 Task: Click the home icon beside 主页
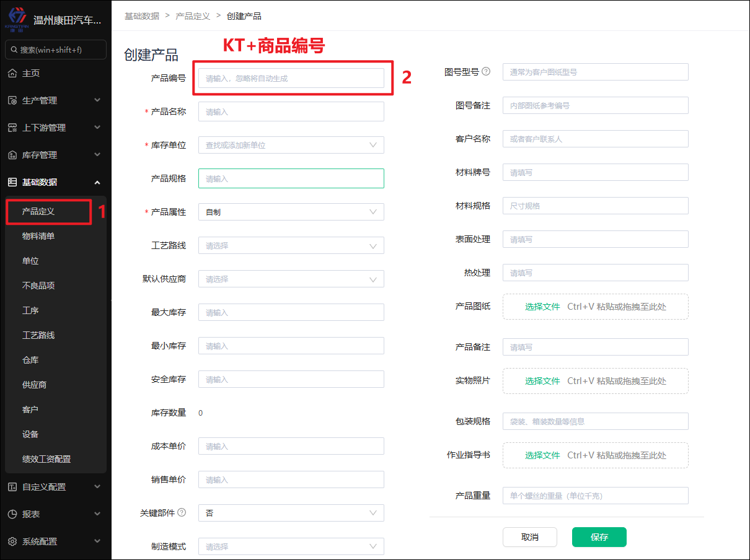click(12, 73)
